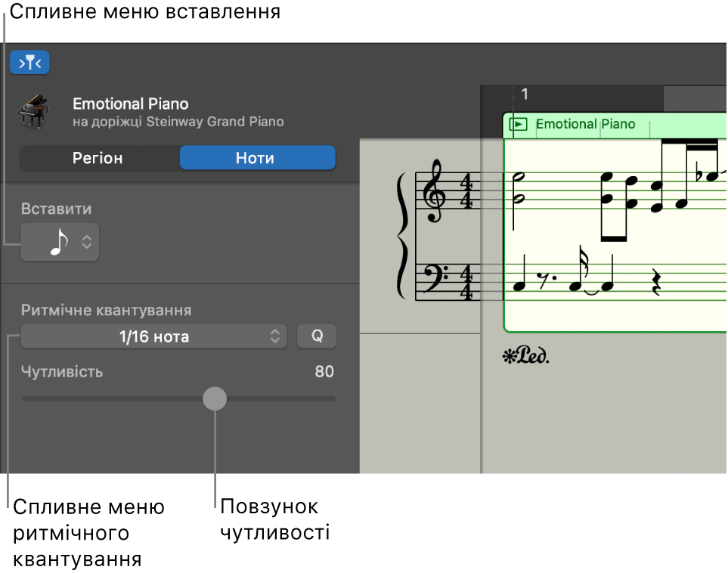728x573 pixels.
Task: Click the loop icon in the region header
Action: tap(518, 125)
